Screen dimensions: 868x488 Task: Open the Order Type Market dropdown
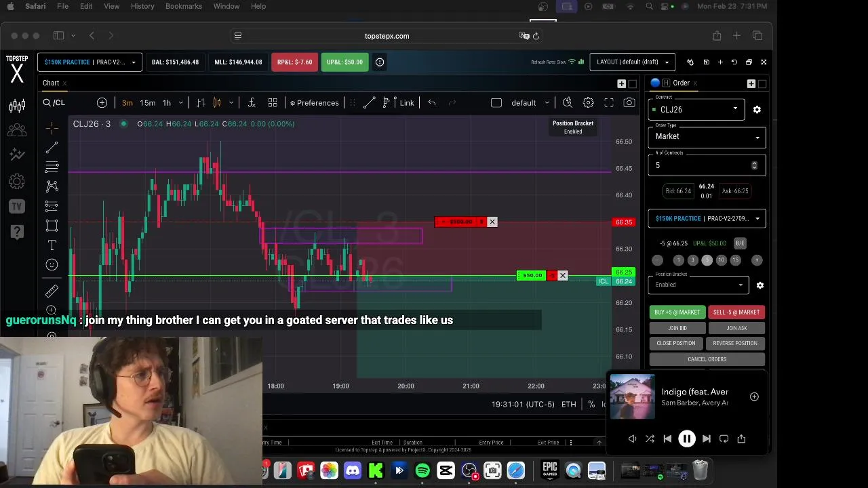coord(707,137)
